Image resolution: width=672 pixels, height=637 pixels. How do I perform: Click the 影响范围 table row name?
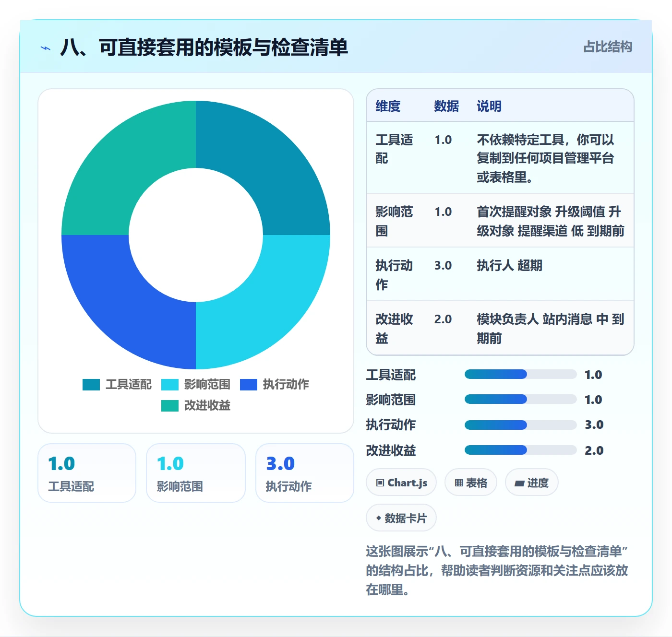(394, 221)
